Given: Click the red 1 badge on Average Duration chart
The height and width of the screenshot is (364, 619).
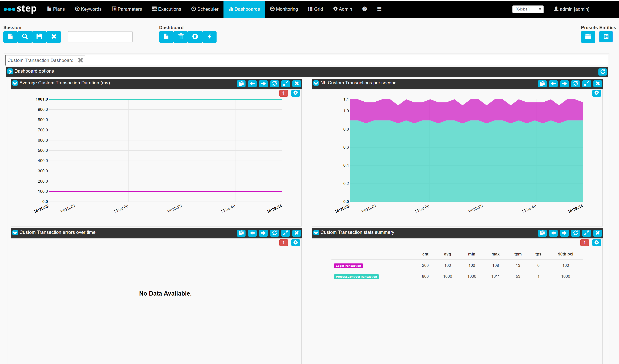Looking at the screenshot, I should [x=284, y=93].
